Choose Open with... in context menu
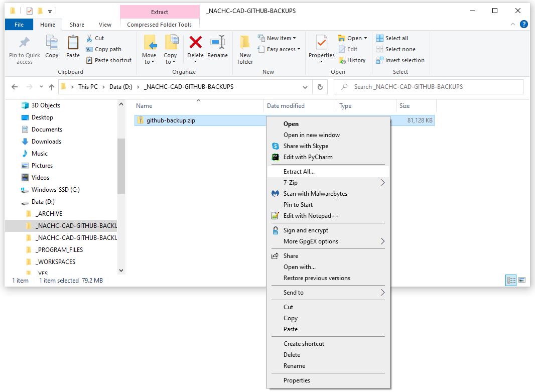 point(328,267)
